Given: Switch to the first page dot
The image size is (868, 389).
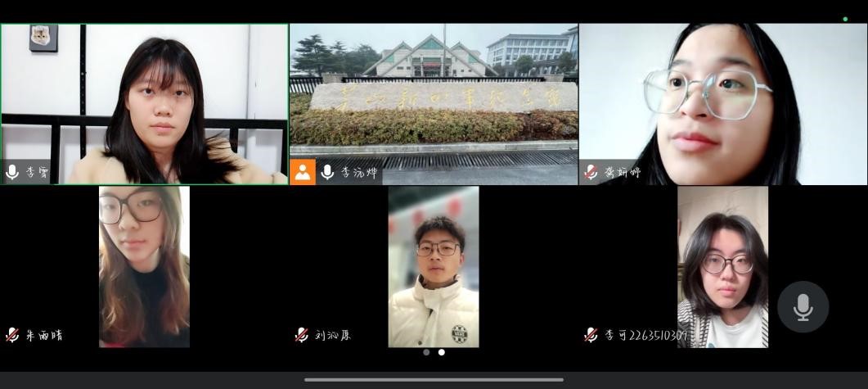Looking at the screenshot, I should (426, 352).
